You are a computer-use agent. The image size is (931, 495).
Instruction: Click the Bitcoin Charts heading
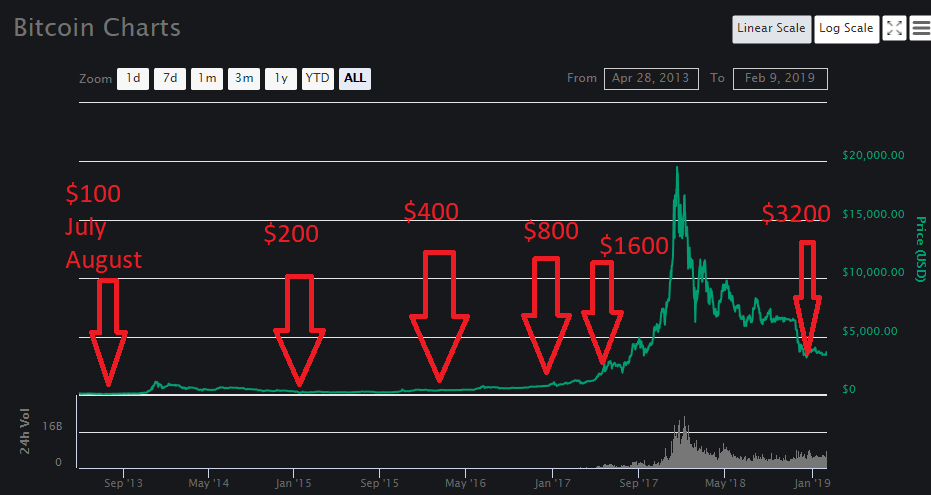point(97,28)
